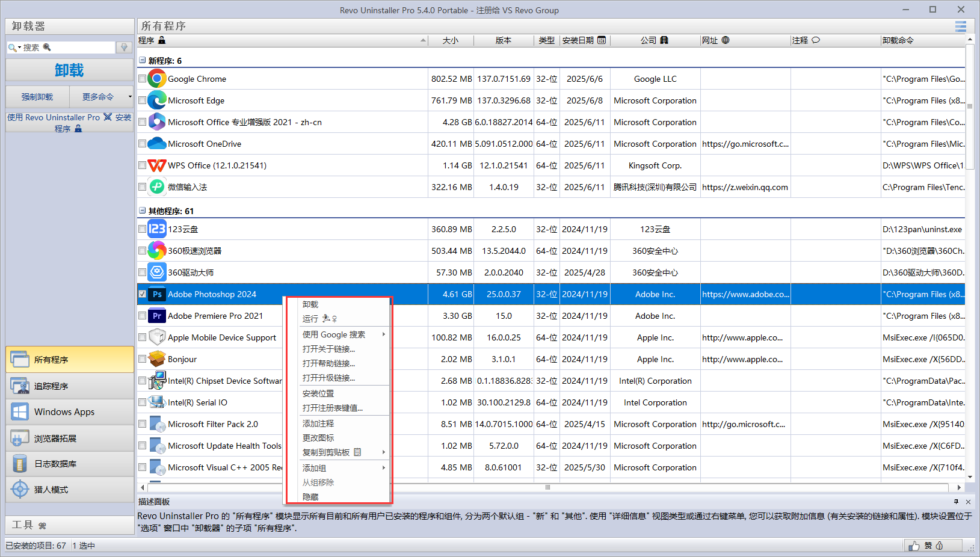Image resolution: width=980 pixels, height=557 pixels.
Task: Collapse the 新程序: 6 group
Action: pos(143,60)
